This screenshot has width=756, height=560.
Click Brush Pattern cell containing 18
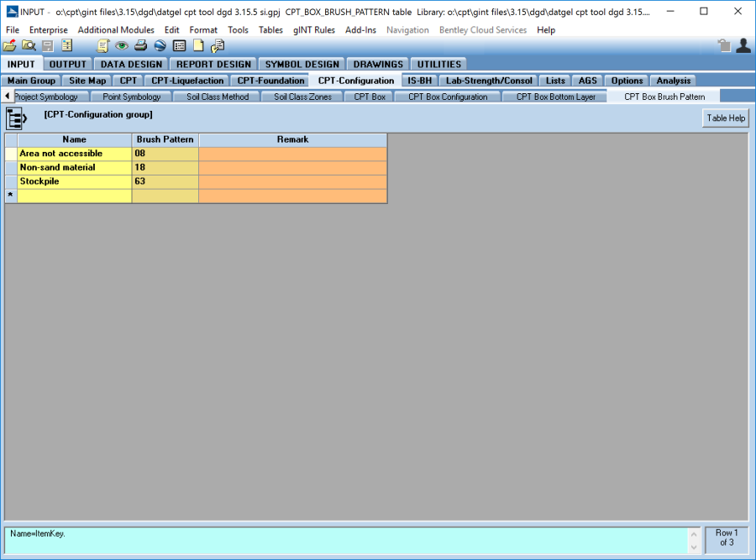click(165, 167)
